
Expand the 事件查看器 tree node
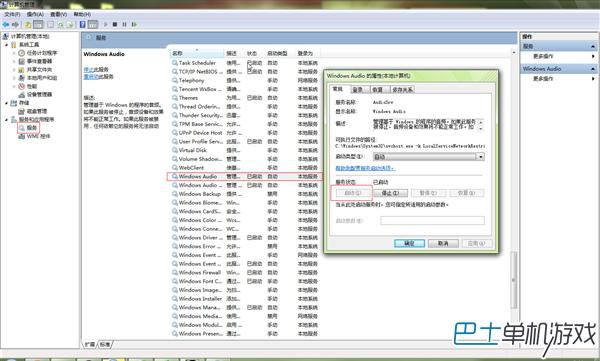pos(14,61)
